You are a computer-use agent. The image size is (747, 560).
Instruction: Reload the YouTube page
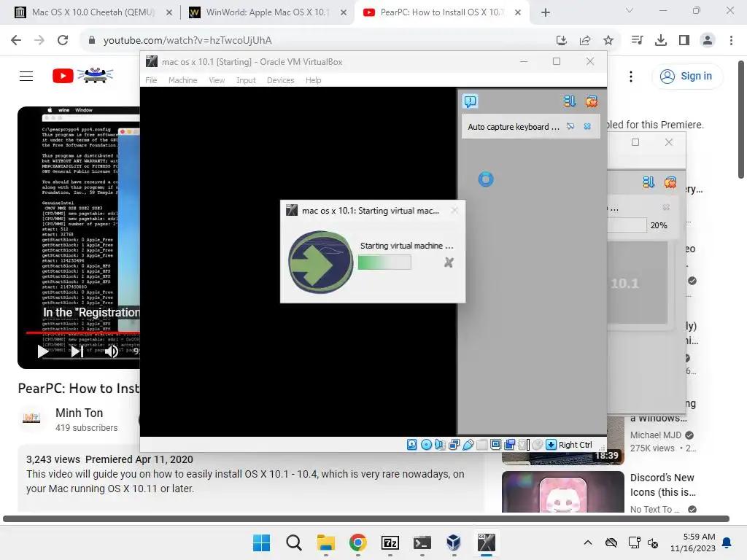click(63, 40)
